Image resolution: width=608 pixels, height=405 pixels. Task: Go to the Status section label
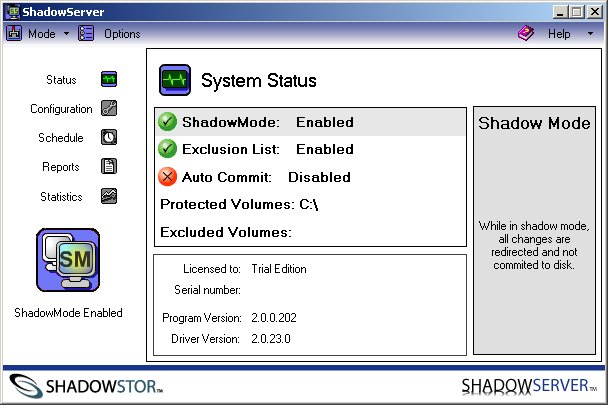[61, 80]
